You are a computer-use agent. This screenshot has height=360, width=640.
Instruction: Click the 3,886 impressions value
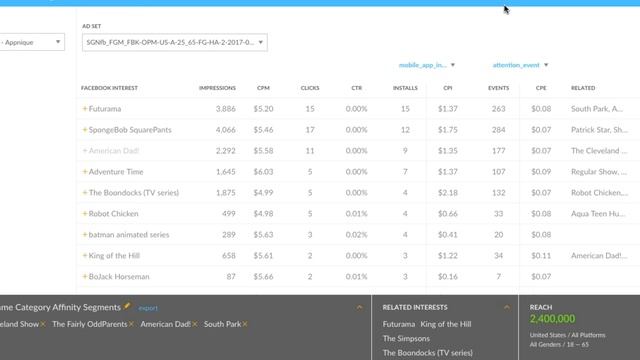click(226, 109)
